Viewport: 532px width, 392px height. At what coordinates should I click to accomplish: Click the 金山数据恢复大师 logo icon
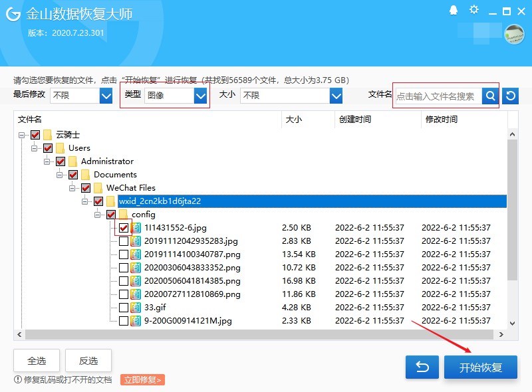pyautogui.click(x=12, y=14)
